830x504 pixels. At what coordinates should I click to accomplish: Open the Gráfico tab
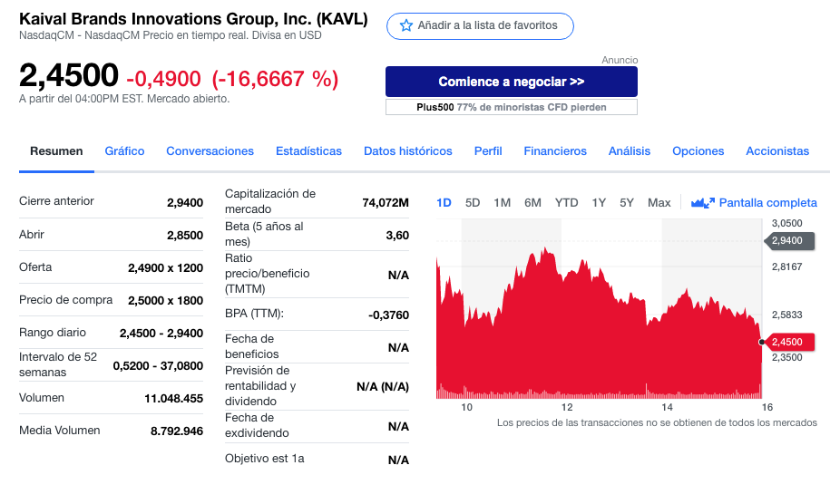pos(124,151)
